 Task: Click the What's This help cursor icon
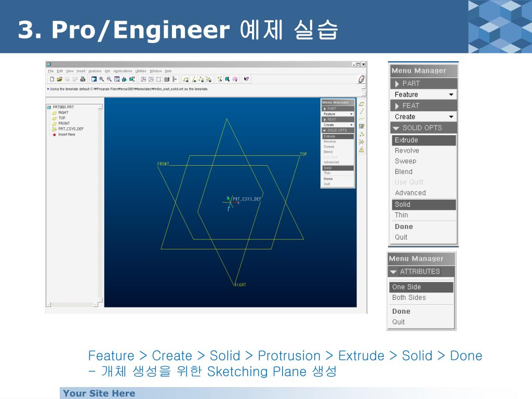246,79
